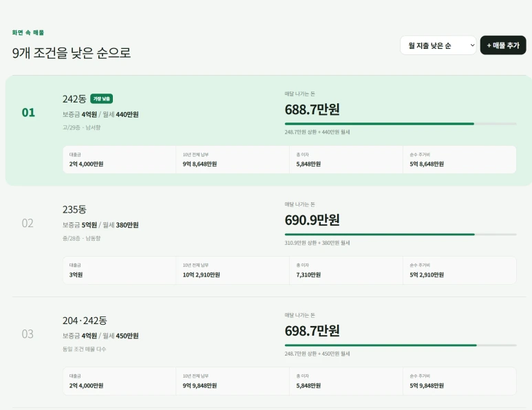The width and height of the screenshot is (532, 410).
Task: Click the + 매물 추가 button
Action: (503, 45)
